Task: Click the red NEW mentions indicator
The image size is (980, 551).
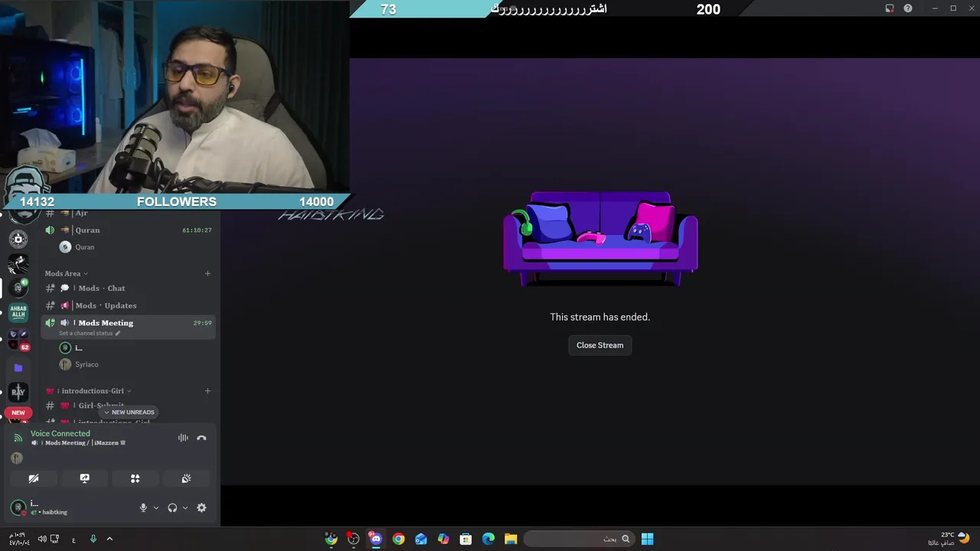Action: (18, 412)
